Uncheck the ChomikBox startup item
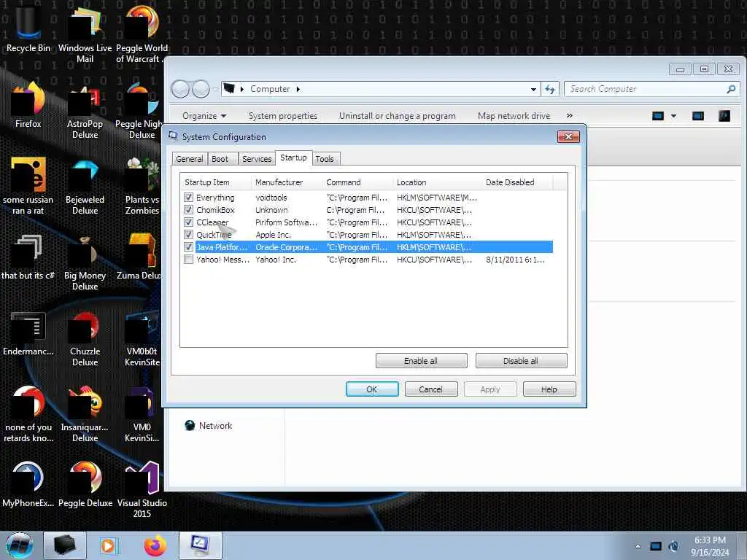The image size is (747, 560). click(189, 209)
